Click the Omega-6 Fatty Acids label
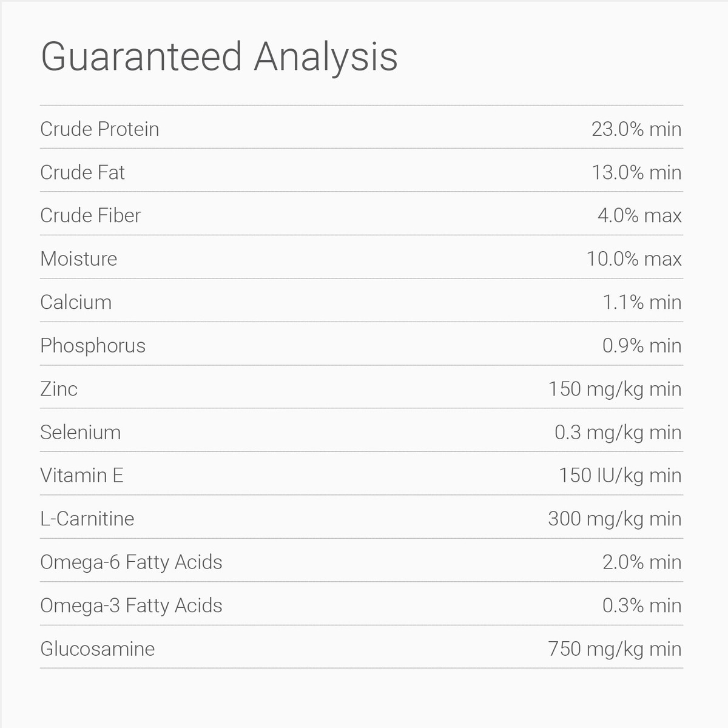728x728 pixels. 131,562
